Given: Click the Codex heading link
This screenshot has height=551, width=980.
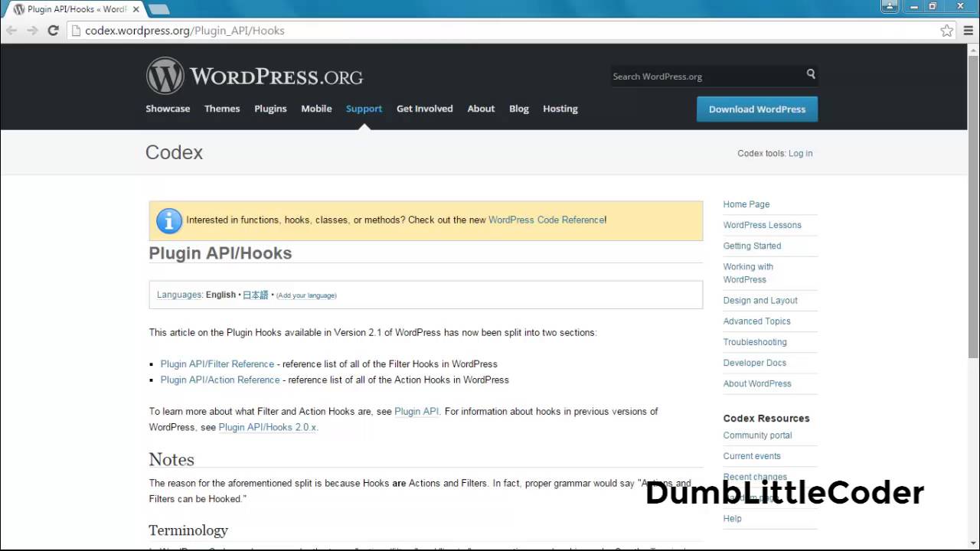Looking at the screenshot, I should coord(174,152).
